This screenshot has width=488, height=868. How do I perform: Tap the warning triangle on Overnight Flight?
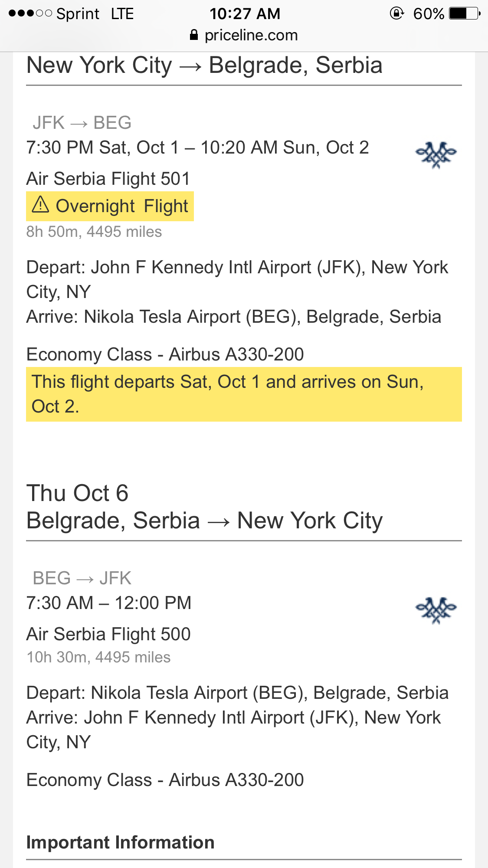coord(41,204)
